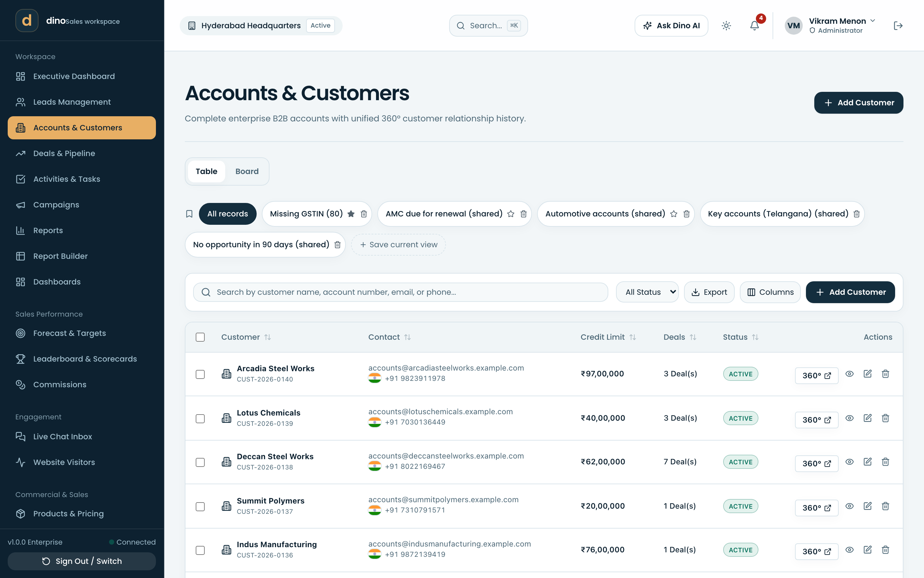Open the Hyderabad Headquarters branch selector
The height and width of the screenshot is (578, 924).
(x=261, y=26)
